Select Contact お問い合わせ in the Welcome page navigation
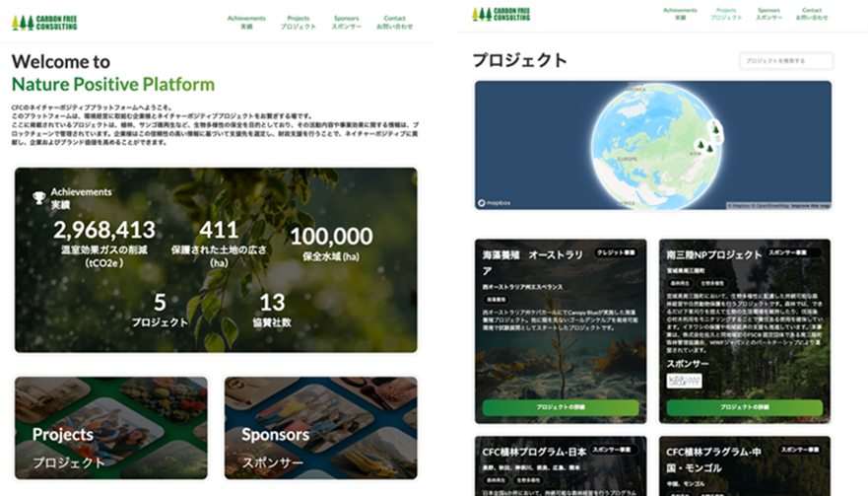 (x=395, y=22)
